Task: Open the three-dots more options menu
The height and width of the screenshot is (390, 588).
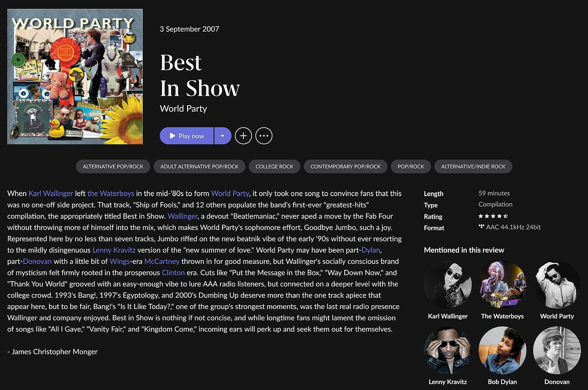Action: point(264,136)
